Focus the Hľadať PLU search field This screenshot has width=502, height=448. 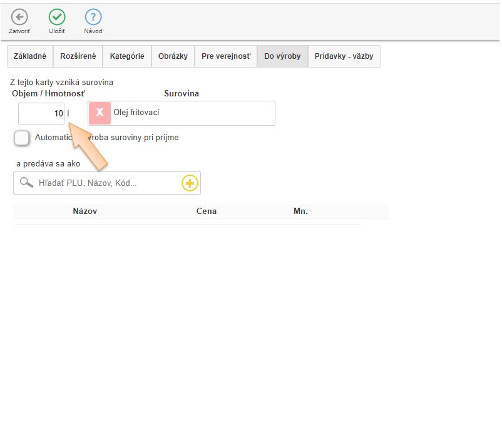pyautogui.click(x=106, y=183)
